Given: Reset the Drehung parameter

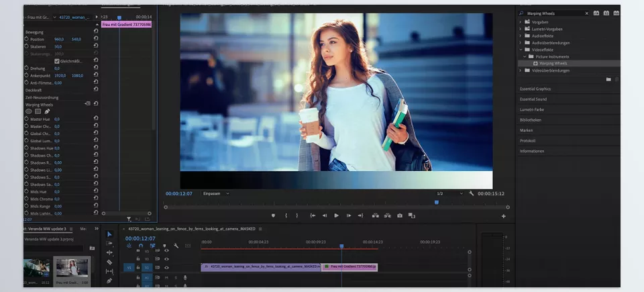Looking at the screenshot, I should [x=96, y=68].
